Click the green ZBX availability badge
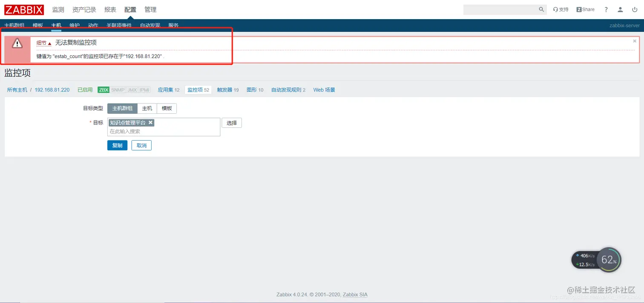Screen dimensions: 644x303 tap(103, 90)
